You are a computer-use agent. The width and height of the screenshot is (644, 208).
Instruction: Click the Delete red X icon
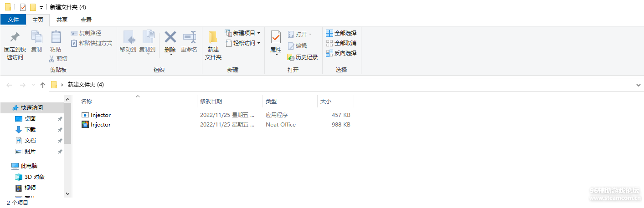point(170,37)
